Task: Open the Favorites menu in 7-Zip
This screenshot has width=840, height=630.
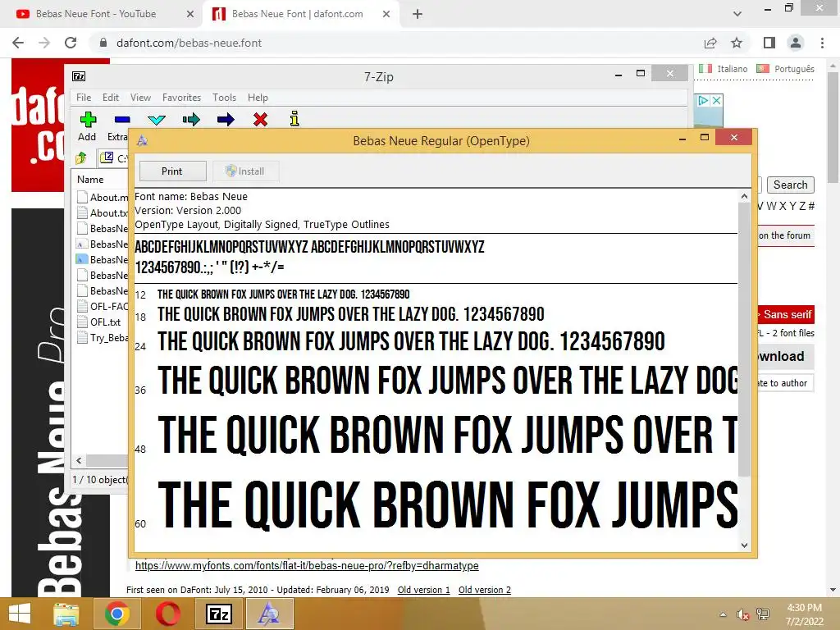Action: [181, 98]
